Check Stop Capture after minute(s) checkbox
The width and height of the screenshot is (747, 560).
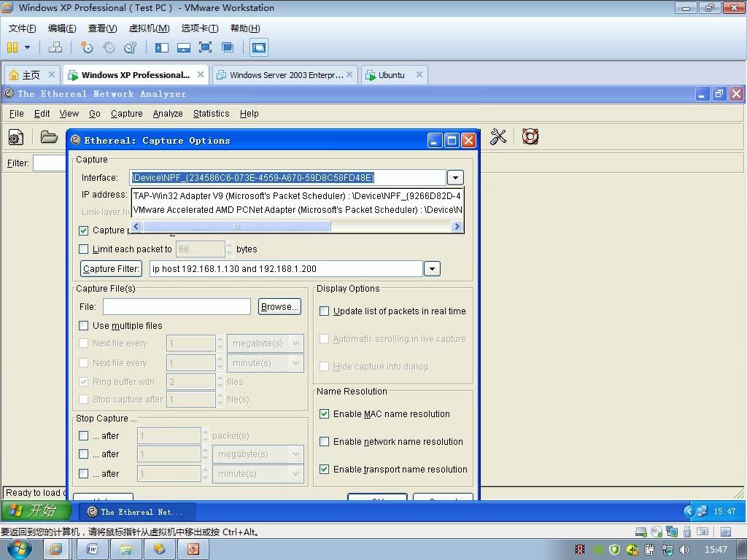coord(84,474)
